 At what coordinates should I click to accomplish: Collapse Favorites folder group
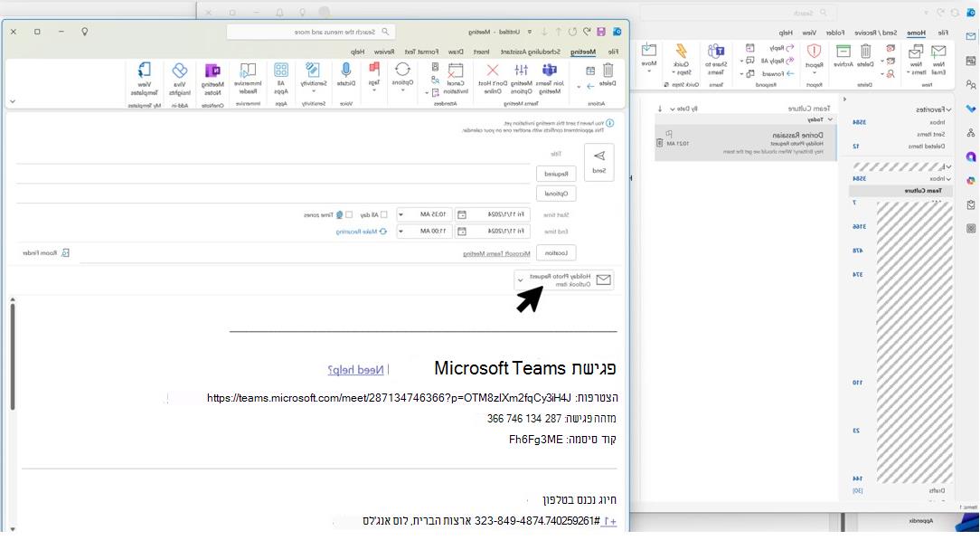tap(948, 109)
